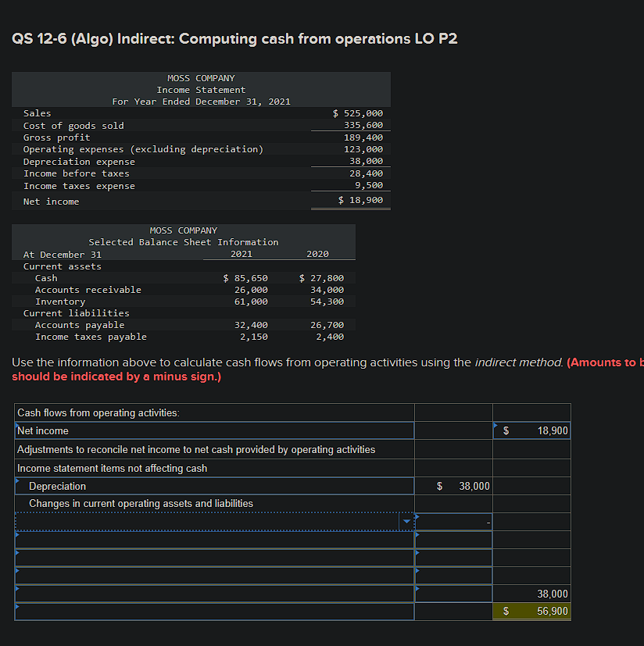Click the first empty description row below the dropdown
Image resolution: width=644 pixels, height=646 pixels.
[211, 539]
